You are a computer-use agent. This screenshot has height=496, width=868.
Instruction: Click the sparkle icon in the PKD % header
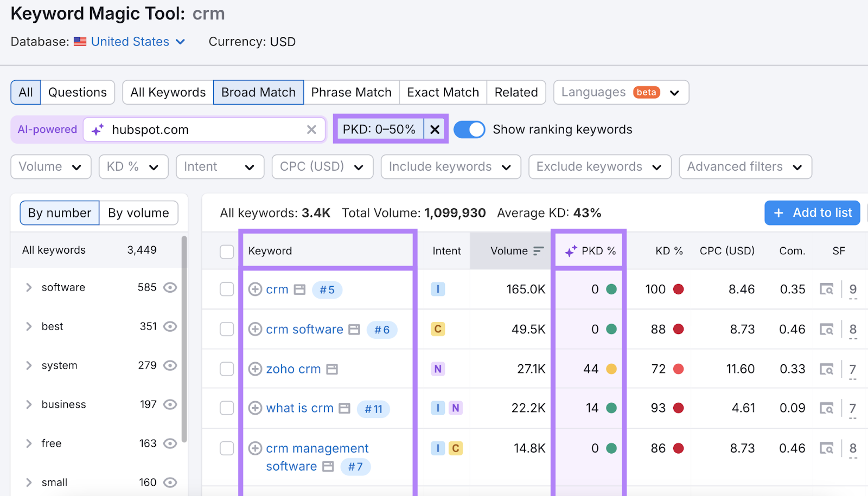click(569, 250)
